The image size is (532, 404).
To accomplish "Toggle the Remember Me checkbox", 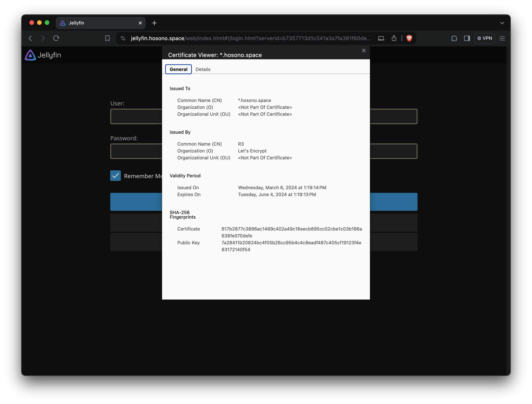I will [115, 176].
